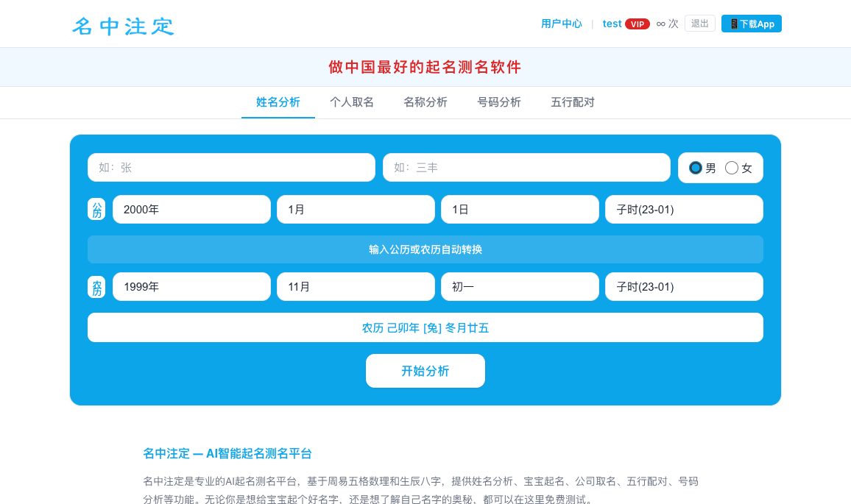This screenshot has height=504, width=851.
Task: Open the solar day dropdown showing 1日
Action: [x=520, y=210]
